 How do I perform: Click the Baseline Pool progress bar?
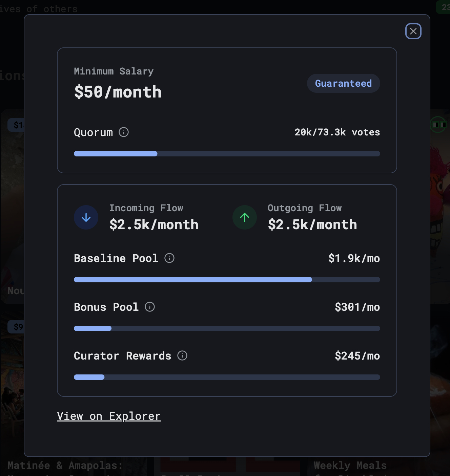tap(227, 280)
